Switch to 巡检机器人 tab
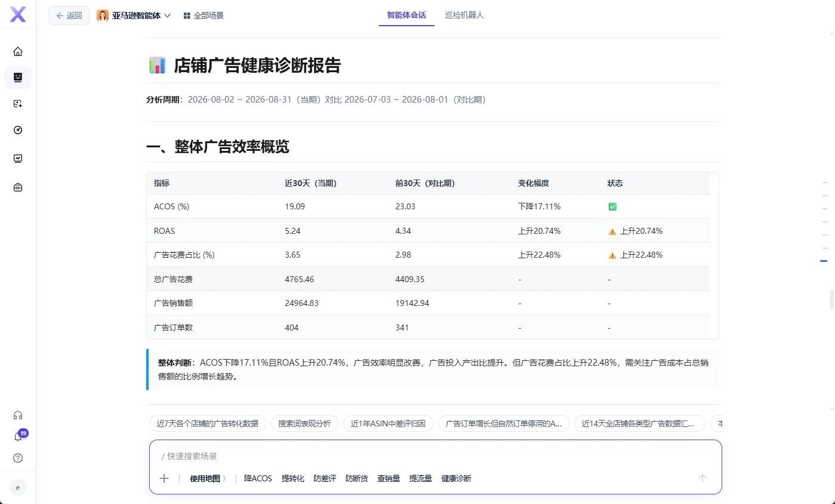Image resolution: width=835 pixels, height=504 pixels. (464, 15)
